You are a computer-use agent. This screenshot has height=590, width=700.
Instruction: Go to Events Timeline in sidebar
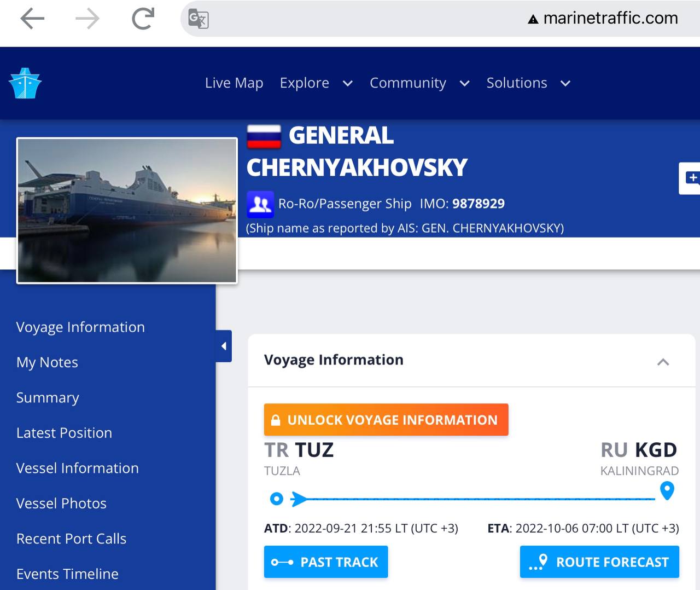(x=67, y=574)
